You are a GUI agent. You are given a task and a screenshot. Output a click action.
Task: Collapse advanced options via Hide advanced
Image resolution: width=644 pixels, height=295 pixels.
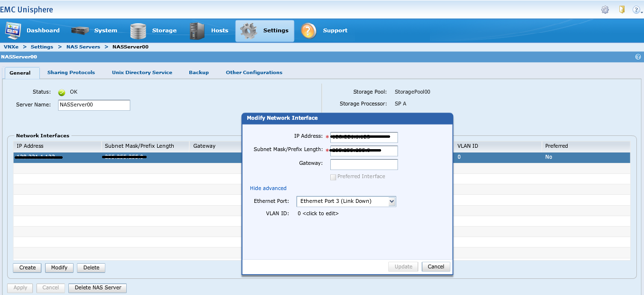268,188
